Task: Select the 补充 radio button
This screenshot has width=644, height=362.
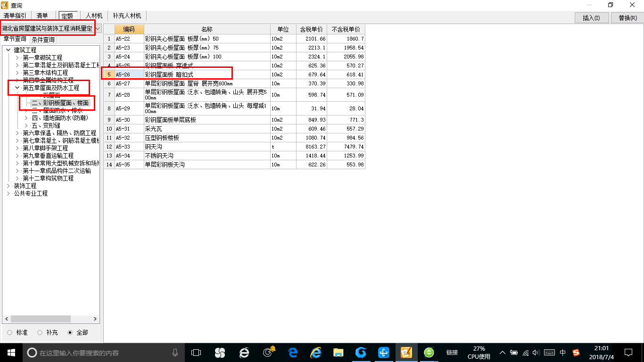Action: pos(40,332)
